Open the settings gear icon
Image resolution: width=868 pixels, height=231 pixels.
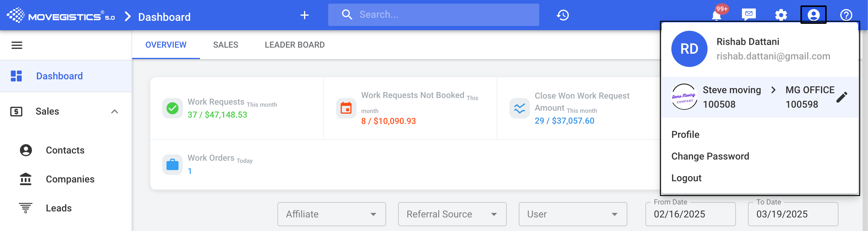point(781,15)
